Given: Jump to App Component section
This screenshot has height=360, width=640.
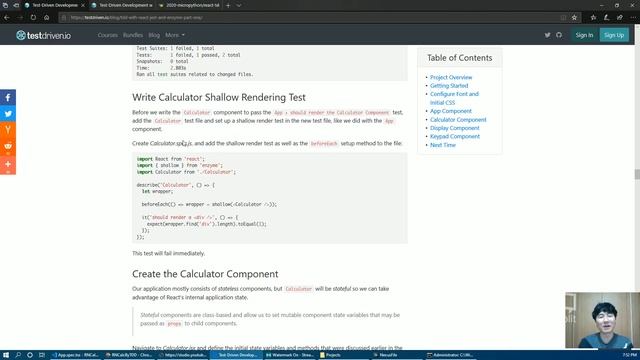Looking at the screenshot, I should click(x=451, y=111).
